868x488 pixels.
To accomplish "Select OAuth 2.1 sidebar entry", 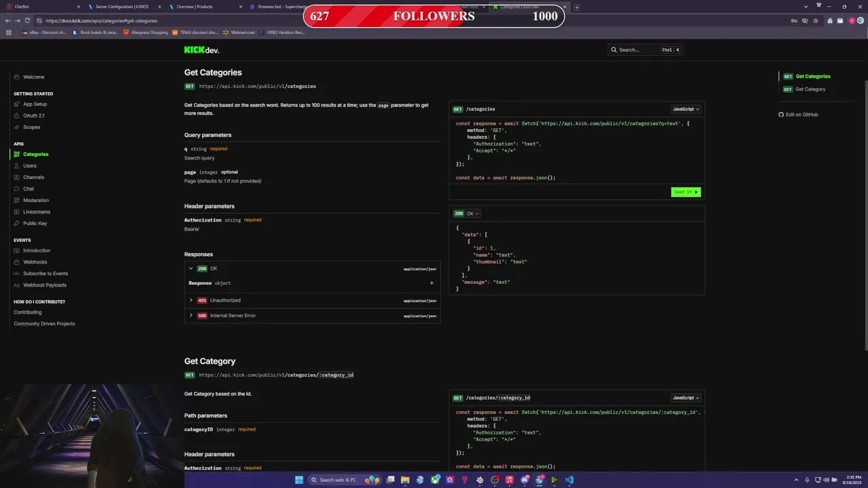I will [33, 116].
